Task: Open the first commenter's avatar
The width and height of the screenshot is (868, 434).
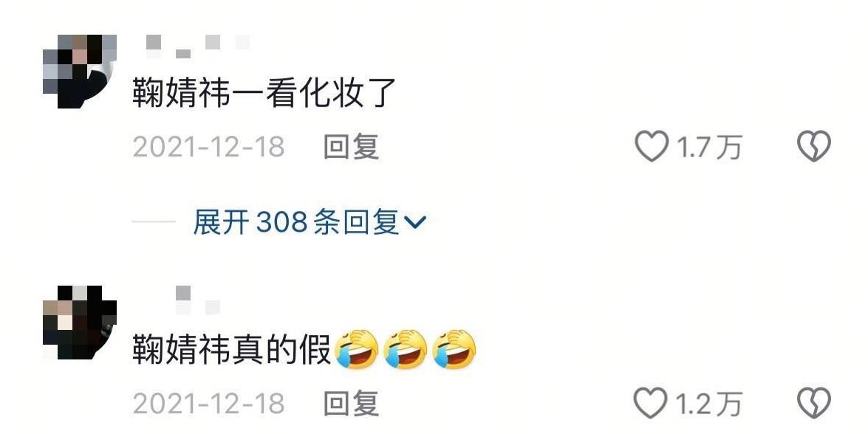Action: [80, 72]
